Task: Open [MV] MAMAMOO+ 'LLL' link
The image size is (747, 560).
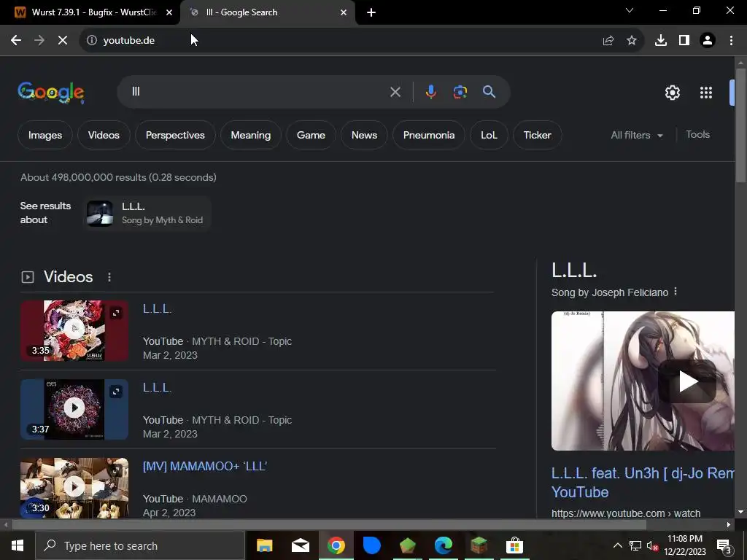Action: point(205,466)
